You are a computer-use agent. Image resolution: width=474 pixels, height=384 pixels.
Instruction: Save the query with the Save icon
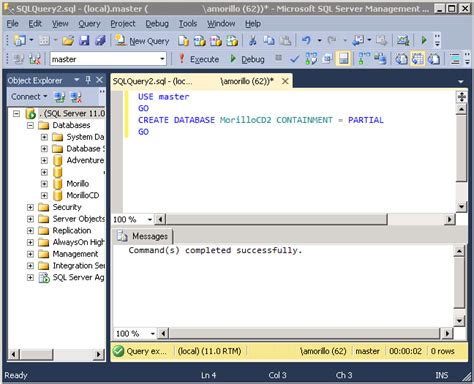[84, 41]
